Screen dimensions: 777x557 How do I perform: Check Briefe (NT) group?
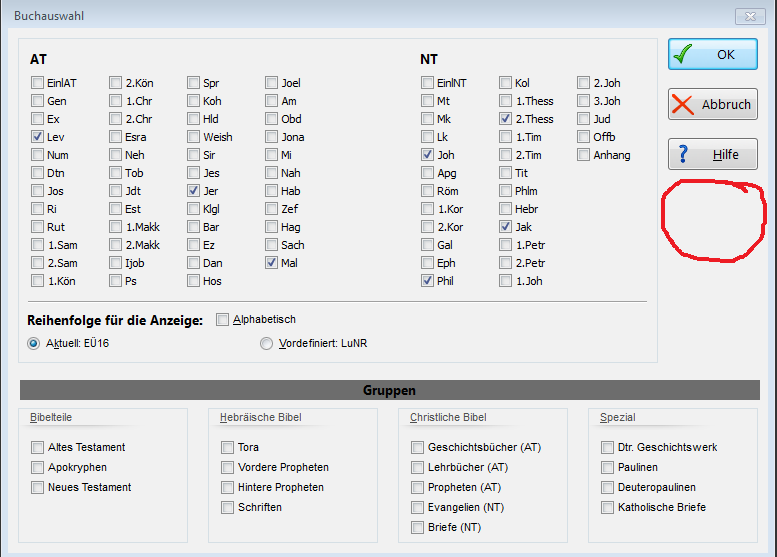click(417, 527)
